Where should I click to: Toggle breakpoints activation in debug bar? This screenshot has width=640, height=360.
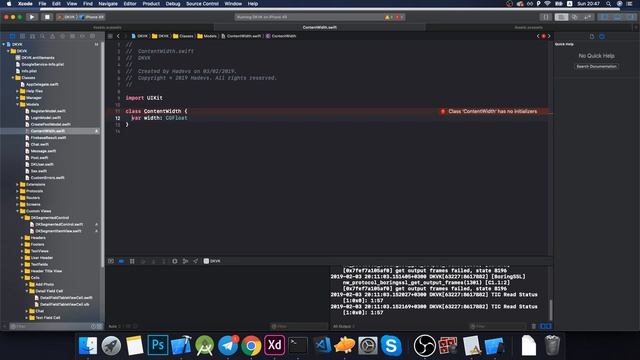121,261
